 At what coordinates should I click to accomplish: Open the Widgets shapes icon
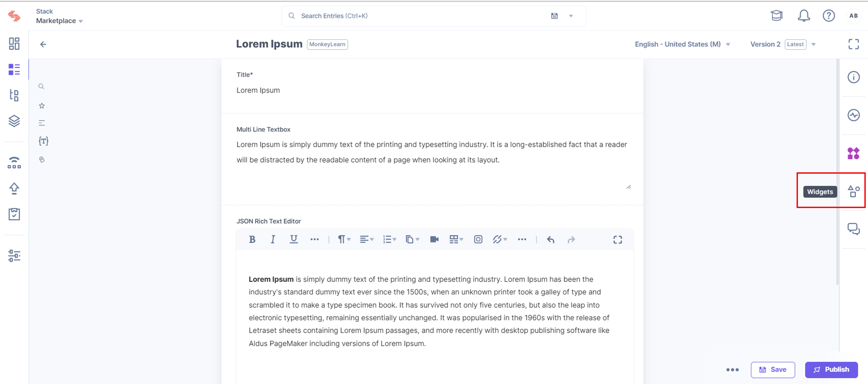pos(854,192)
